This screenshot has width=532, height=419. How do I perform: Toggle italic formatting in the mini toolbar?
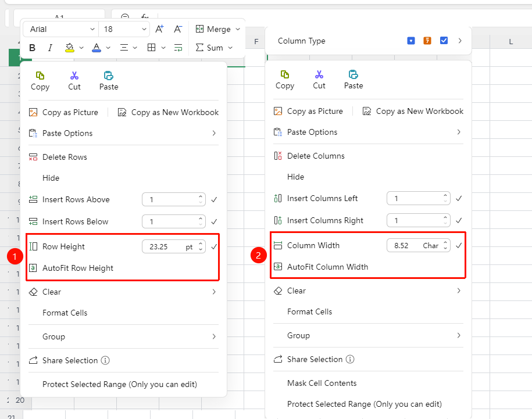click(x=50, y=48)
